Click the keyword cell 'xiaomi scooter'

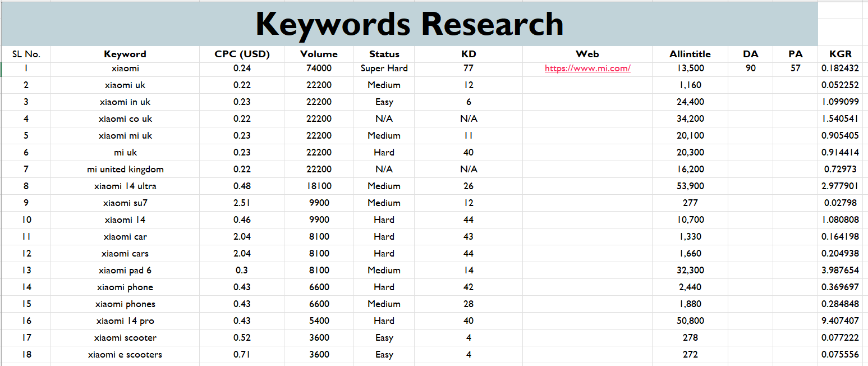125,338
